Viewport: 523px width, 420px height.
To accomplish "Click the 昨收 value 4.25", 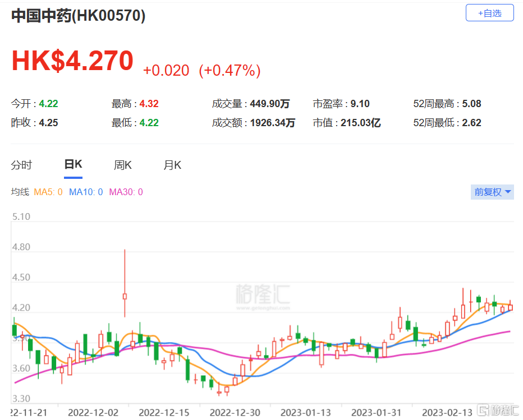I will coord(48,123).
